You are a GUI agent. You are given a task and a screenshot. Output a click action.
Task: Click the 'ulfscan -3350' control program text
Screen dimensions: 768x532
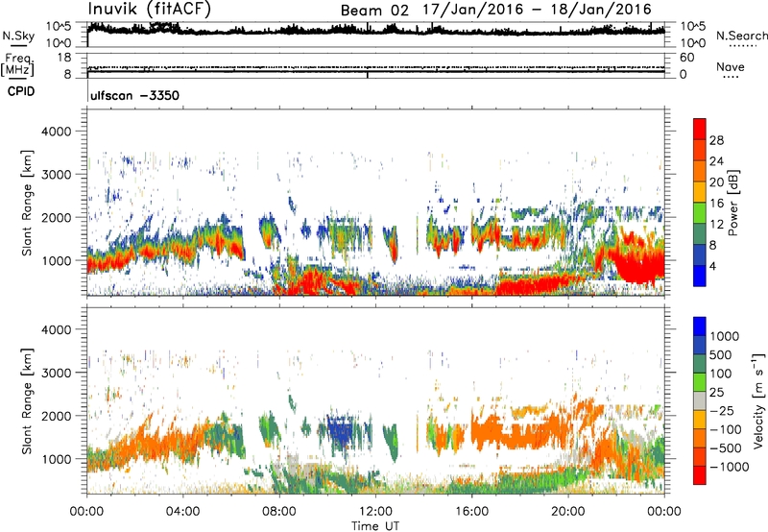[134, 95]
